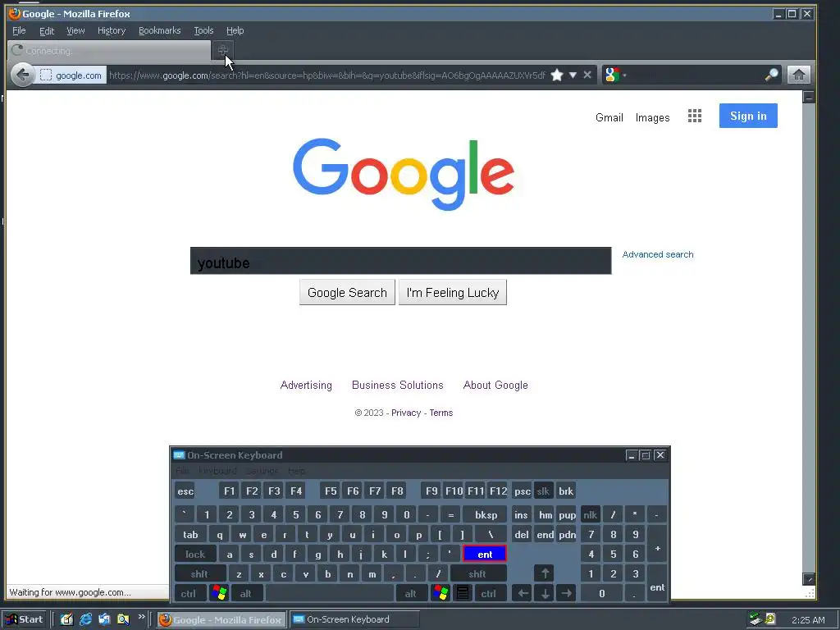Click the esc key on On-Screen Keyboard
This screenshot has width=840, height=630.
[185, 491]
